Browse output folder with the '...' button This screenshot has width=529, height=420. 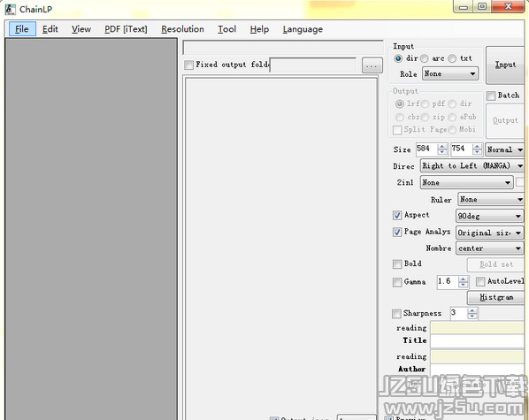click(372, 65)
